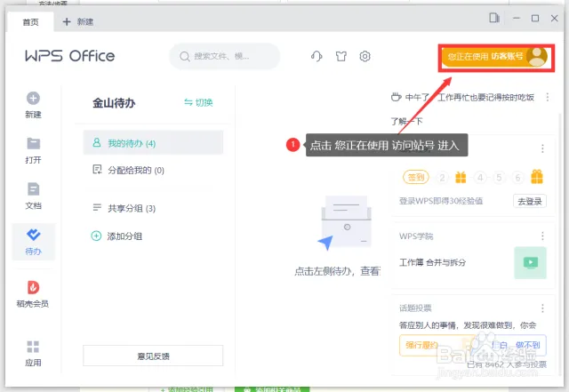Click in the search files input box
Viewport: 569px width, 392px height.
(x=228, y=57)
